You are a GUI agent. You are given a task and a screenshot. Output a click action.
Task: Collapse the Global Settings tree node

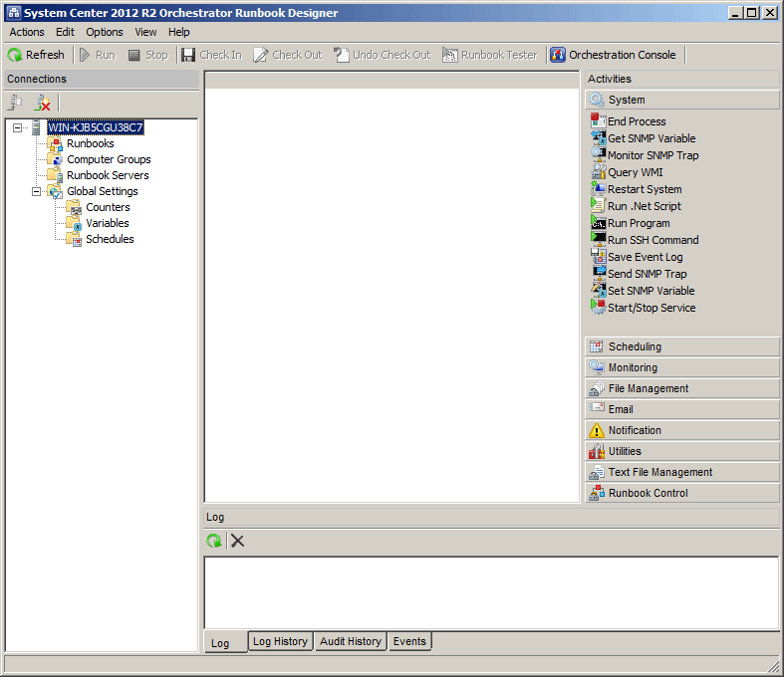click(x=36, y=191)
